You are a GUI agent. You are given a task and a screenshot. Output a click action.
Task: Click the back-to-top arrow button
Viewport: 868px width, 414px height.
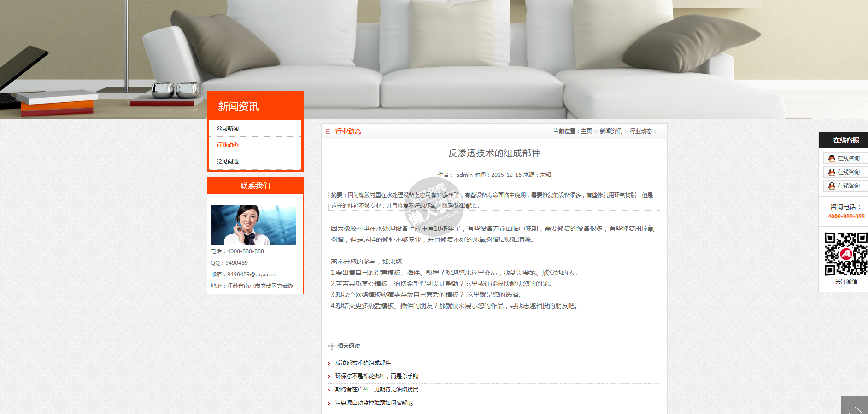[855, 405]
